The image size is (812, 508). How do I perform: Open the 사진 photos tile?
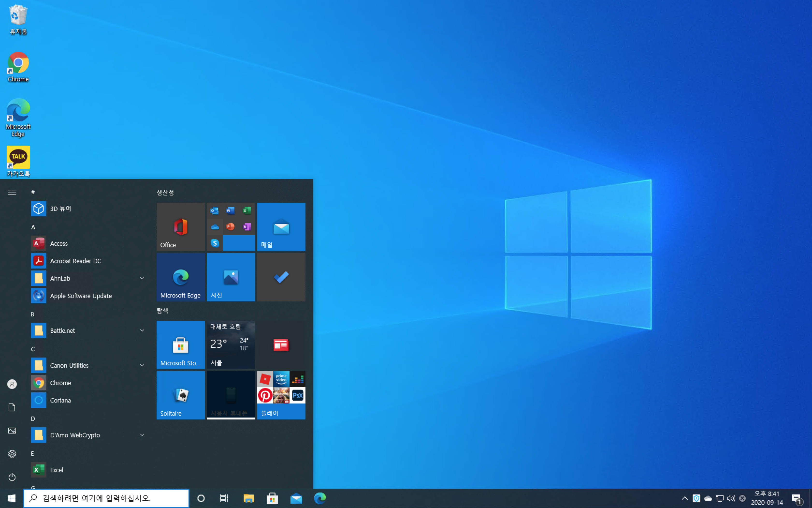[x=231, y=277]
